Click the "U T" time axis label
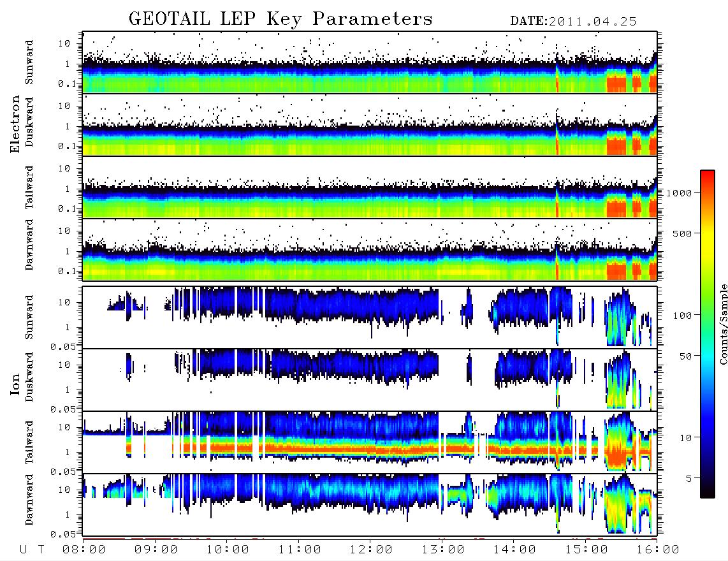 tap(32, 550)
